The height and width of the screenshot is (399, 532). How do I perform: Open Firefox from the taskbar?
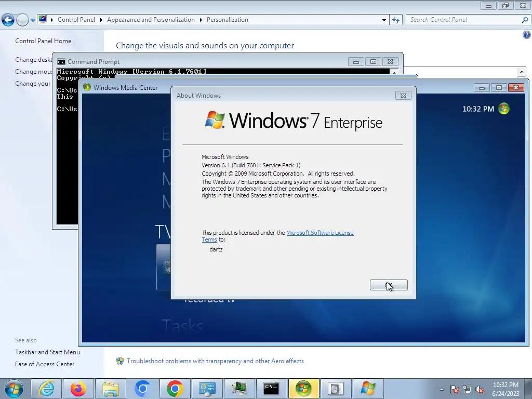(78, 389)
